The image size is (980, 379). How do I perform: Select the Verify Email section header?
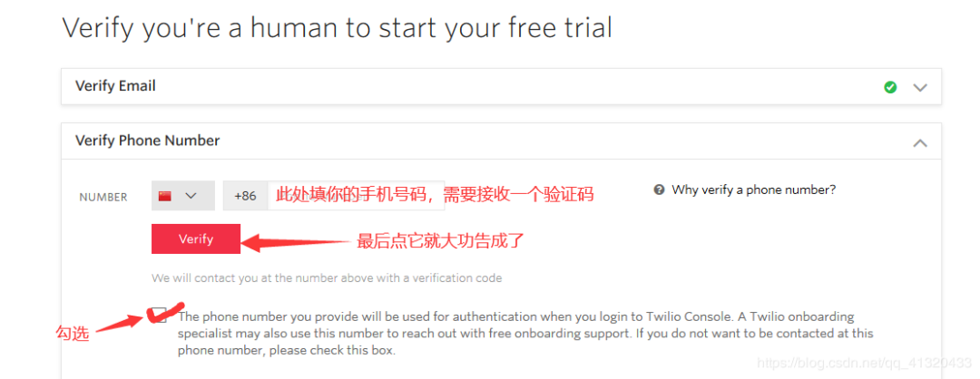coord(501,86)
